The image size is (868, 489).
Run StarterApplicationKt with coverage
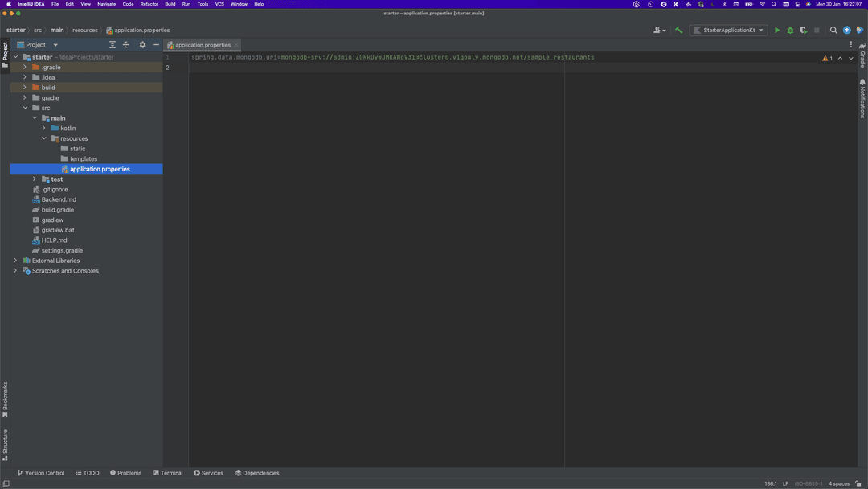[x=803, y=30]
